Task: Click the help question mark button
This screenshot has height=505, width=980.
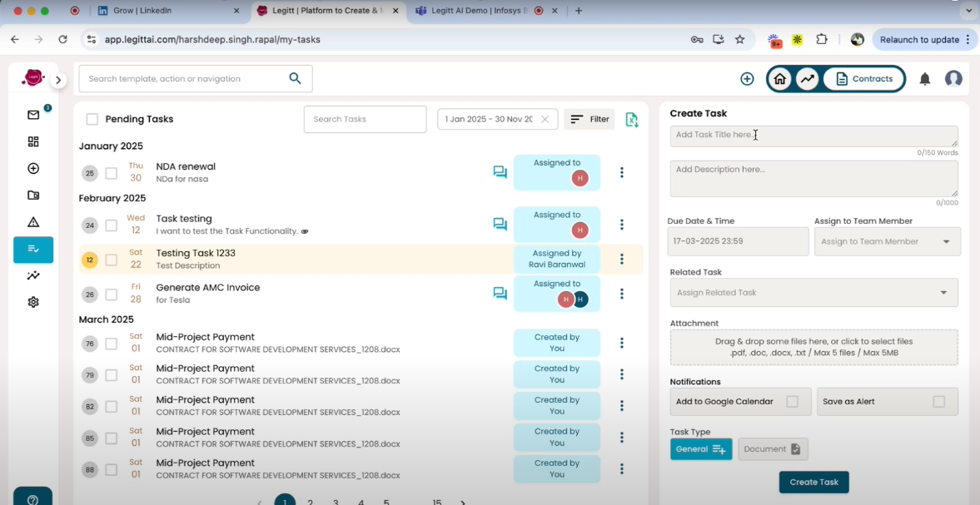Action: (32, 498)
